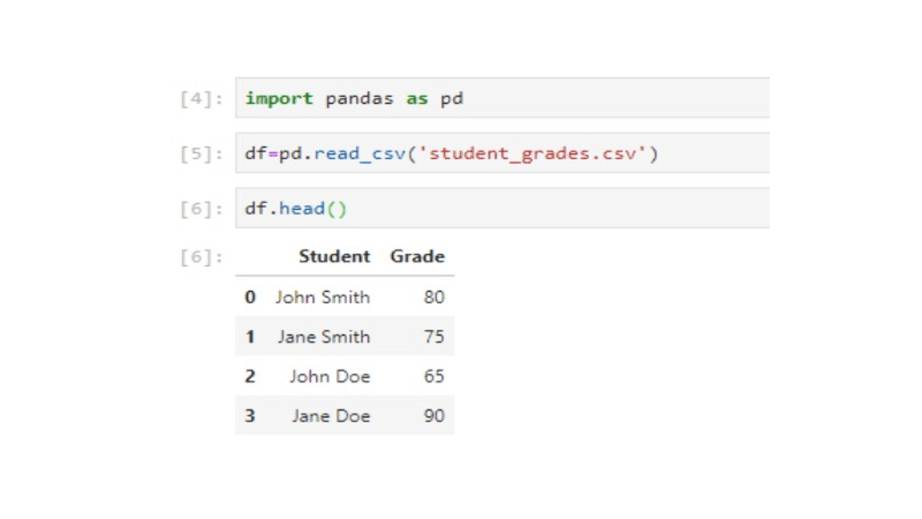Click the grade value 90
The image size is (922, 519).
[433, 416]
